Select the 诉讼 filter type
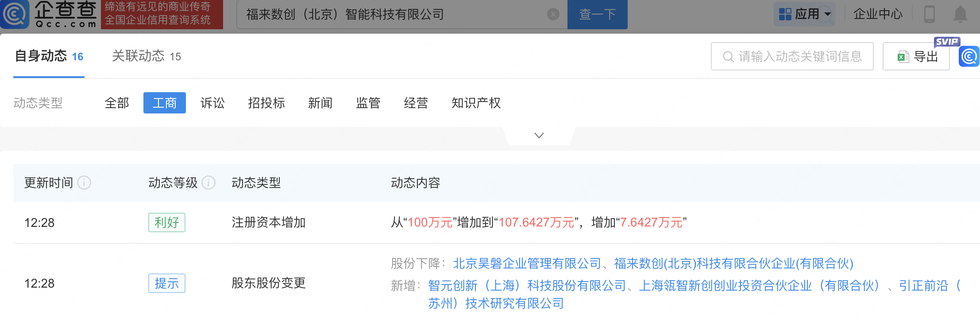 tap(212, 103)
